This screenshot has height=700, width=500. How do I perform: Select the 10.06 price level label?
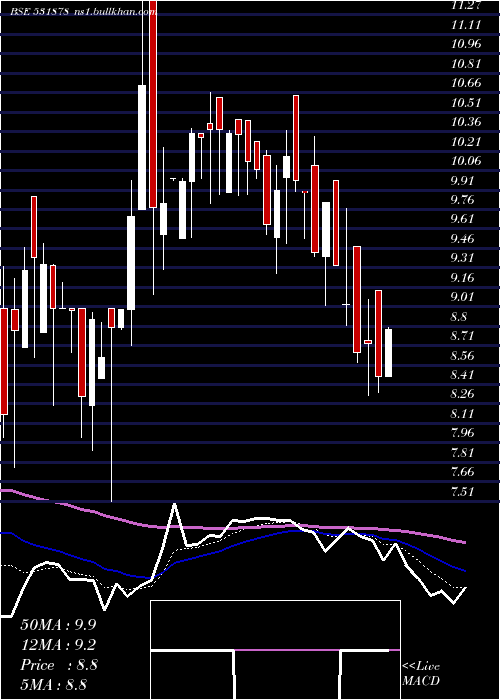(466, 161)
